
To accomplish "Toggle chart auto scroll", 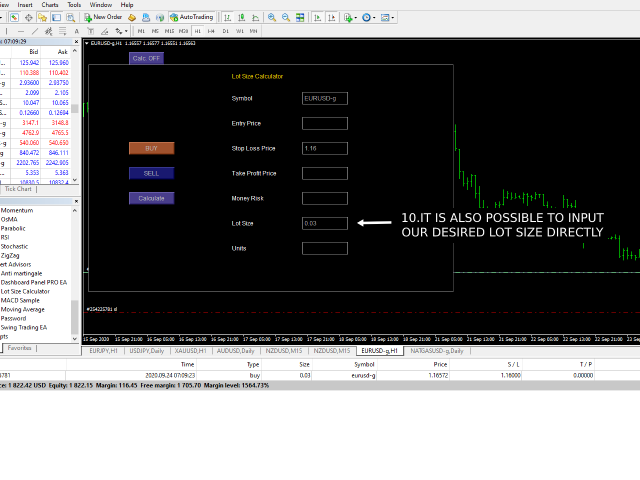I will pos(318,17).
